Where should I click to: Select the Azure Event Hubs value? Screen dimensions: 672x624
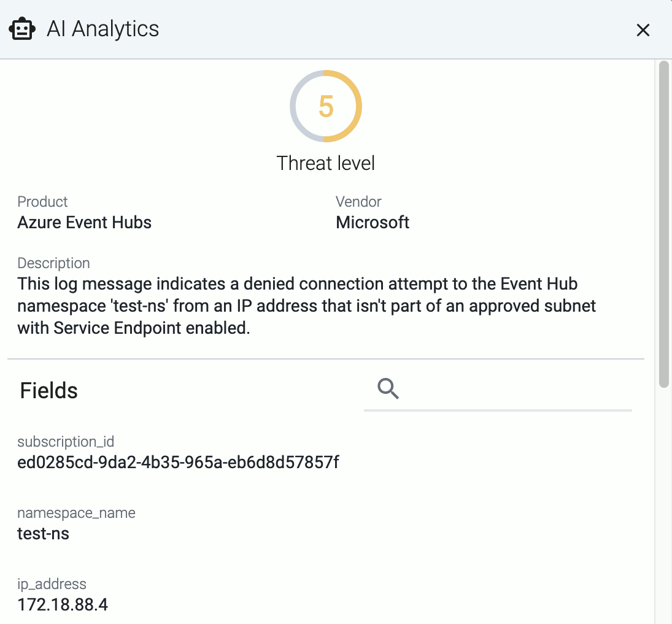point(85,223)
